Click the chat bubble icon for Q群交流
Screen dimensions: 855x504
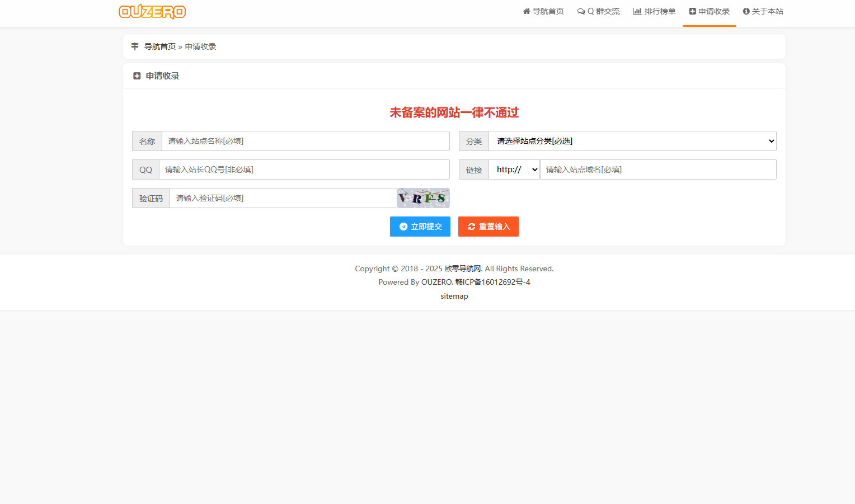point(581,11)
